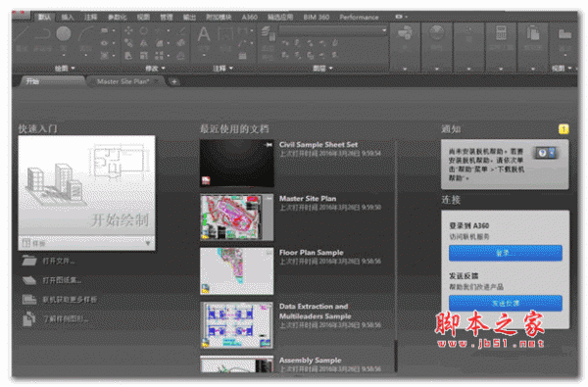This screenshot has height=387, width=588.
Task: Click the help icon in notification card
Action: point(546,153)
